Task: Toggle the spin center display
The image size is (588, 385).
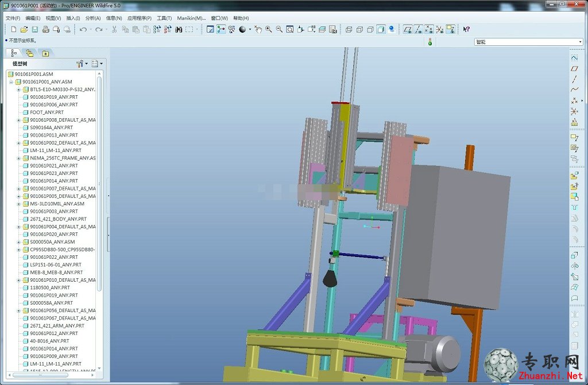Action: 221,29
